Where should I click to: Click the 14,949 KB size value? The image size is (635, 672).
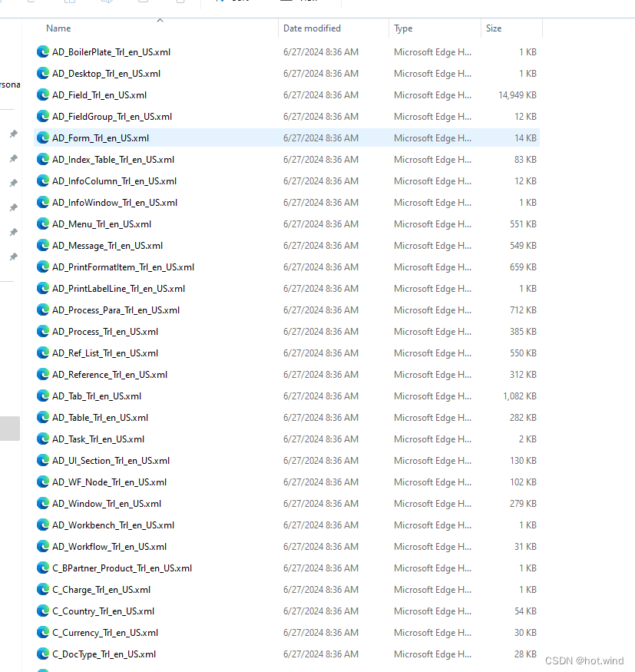(x=518, y=94)
